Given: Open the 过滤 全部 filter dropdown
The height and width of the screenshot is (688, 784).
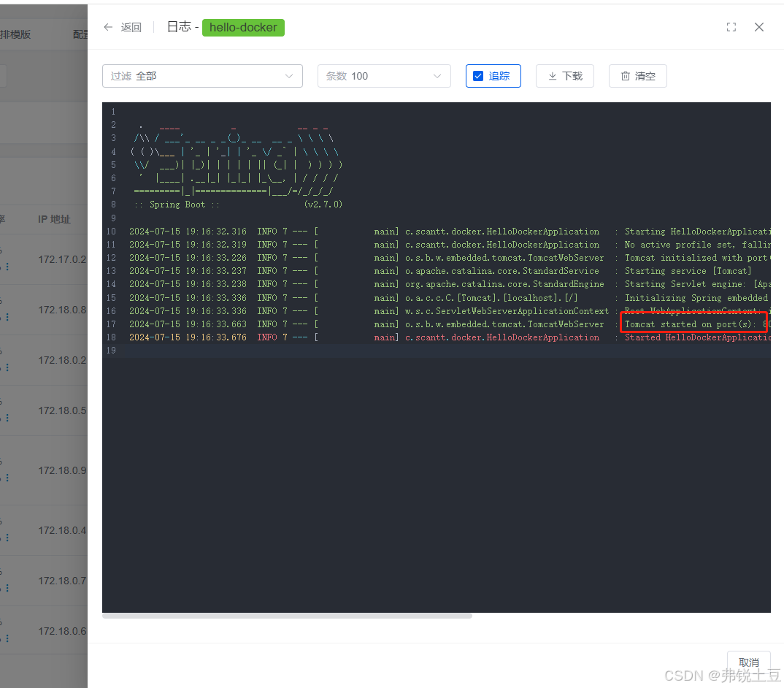Looking at the screenshot, I should point(202,76).
